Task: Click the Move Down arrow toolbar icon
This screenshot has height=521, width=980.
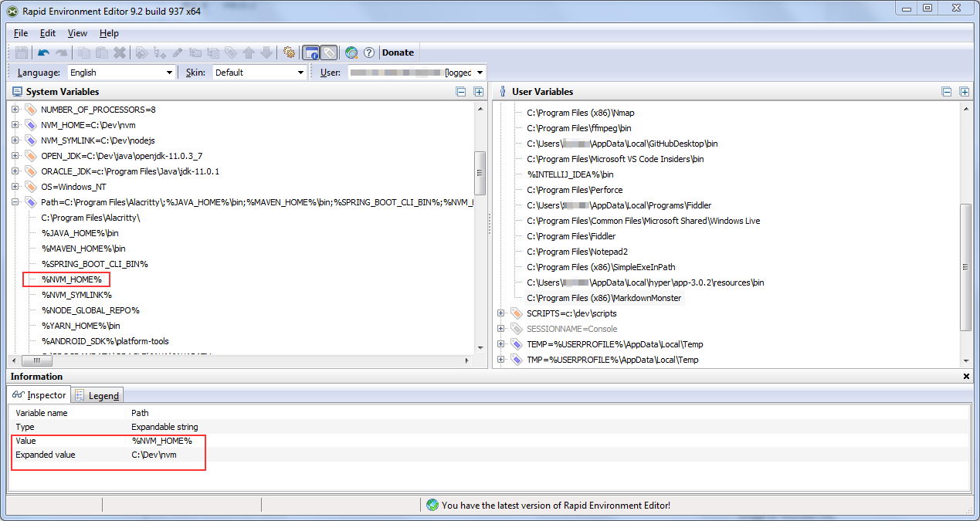Action: pyautogui.click(x=266, y=52)
